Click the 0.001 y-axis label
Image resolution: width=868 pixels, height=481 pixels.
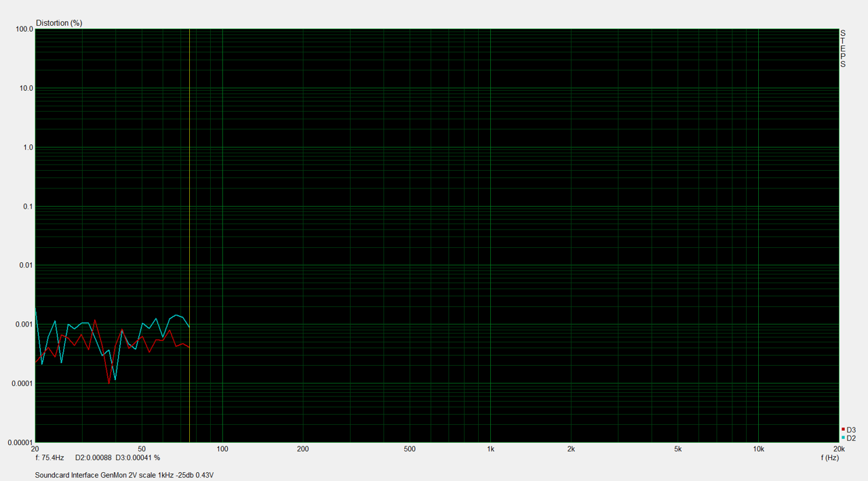[25, 325]
